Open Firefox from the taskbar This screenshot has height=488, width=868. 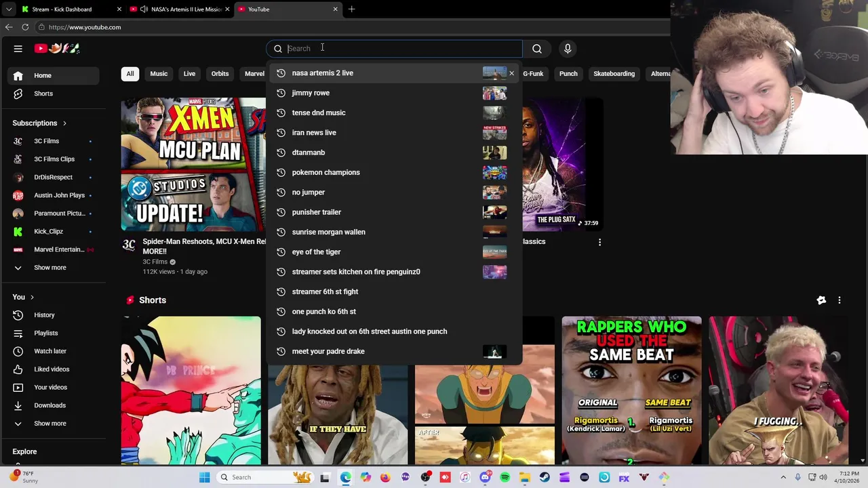coord(385,477)
